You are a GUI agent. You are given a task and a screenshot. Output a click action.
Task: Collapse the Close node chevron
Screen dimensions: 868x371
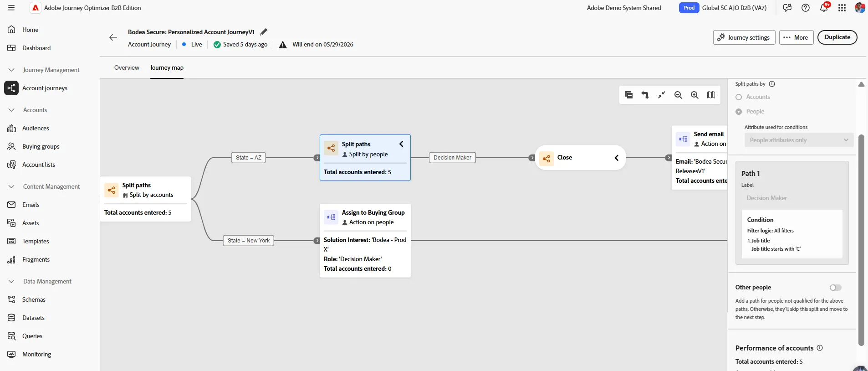pos(617,158)
